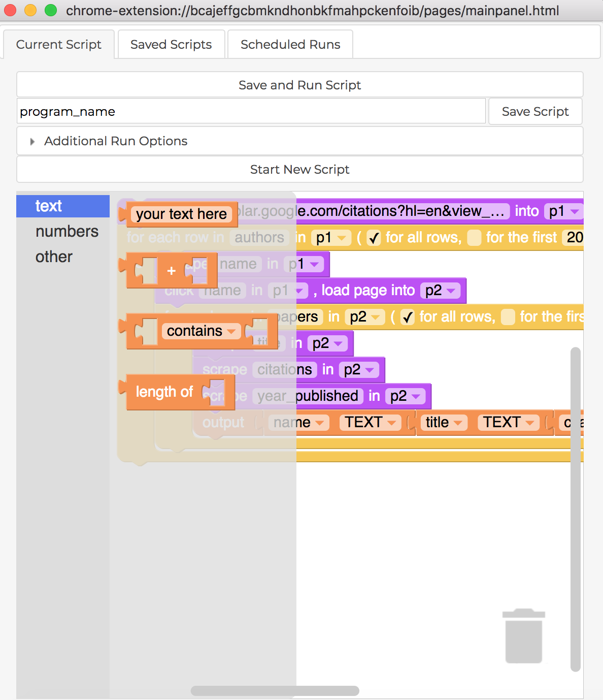
Task: Click the Save and Run Script button
Action: (x=300, y=85)
